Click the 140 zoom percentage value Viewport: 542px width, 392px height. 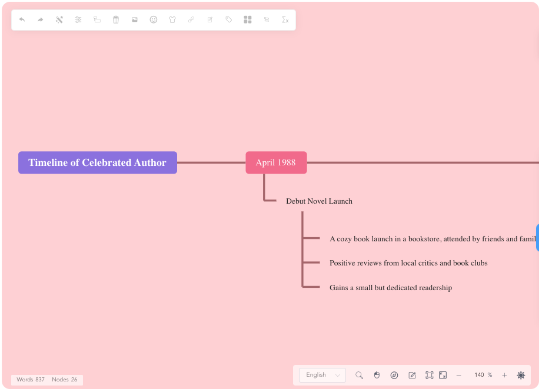pyautogui.click(x=480, y=375)
